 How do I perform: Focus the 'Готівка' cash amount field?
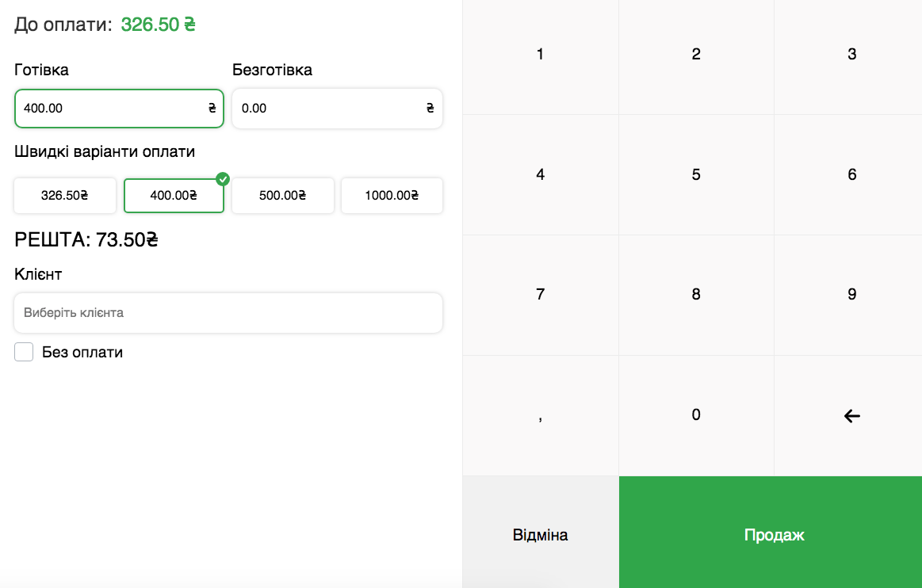pos(111,109)
